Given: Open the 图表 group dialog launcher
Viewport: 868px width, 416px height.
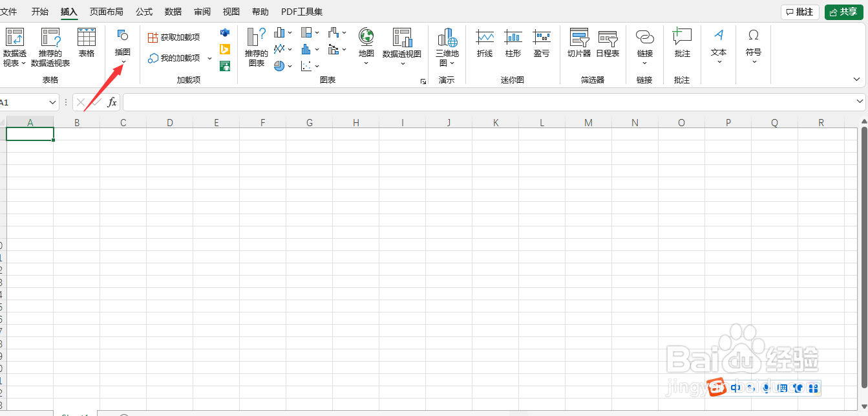Looking at the screenshot, I should pyautogui.click(x=423, y=82).
